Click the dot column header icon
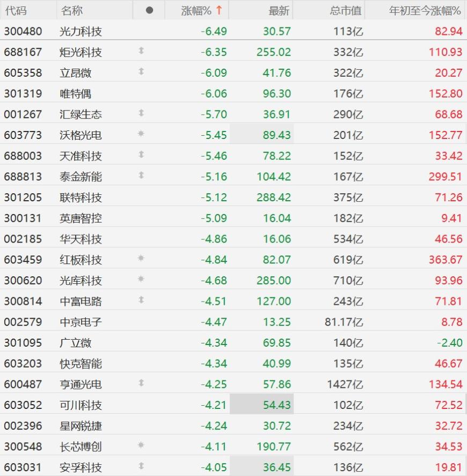 click(x=149, y=10)
